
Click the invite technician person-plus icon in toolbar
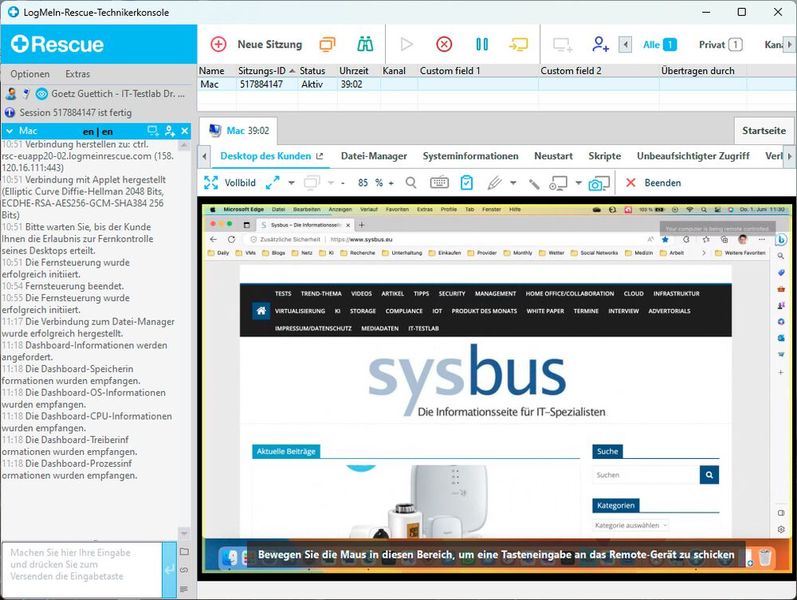pyautogui.click(x=600, y=44)
